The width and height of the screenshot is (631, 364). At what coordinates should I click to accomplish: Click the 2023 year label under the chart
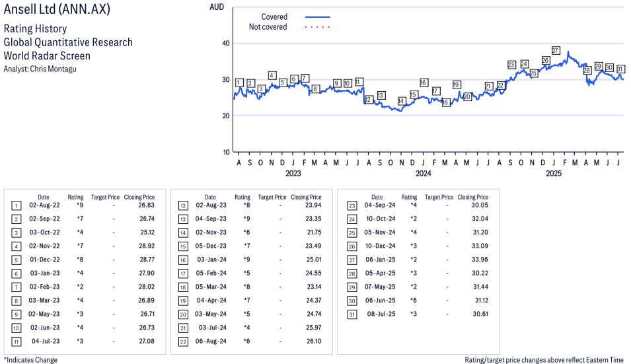coord(293,173)
